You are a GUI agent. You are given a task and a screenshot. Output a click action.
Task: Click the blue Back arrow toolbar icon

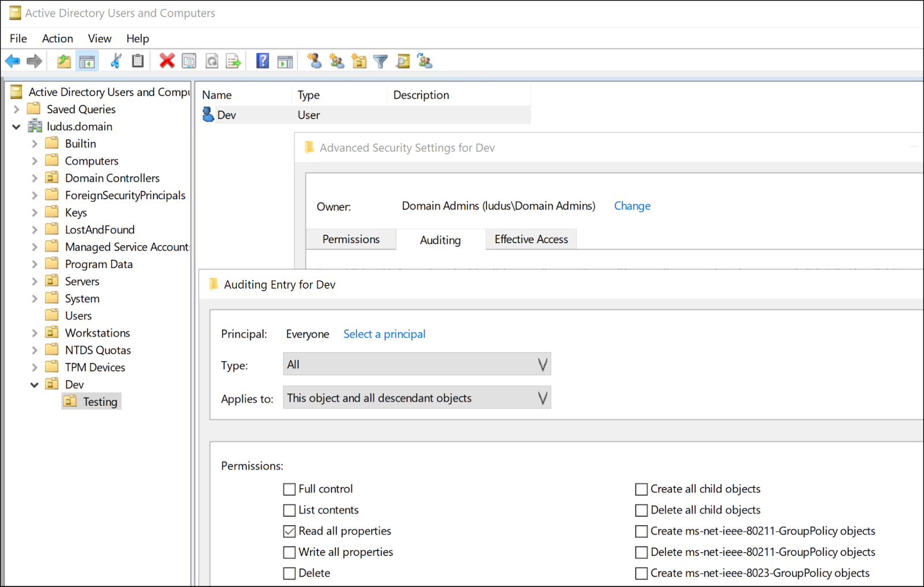(12, 61)
